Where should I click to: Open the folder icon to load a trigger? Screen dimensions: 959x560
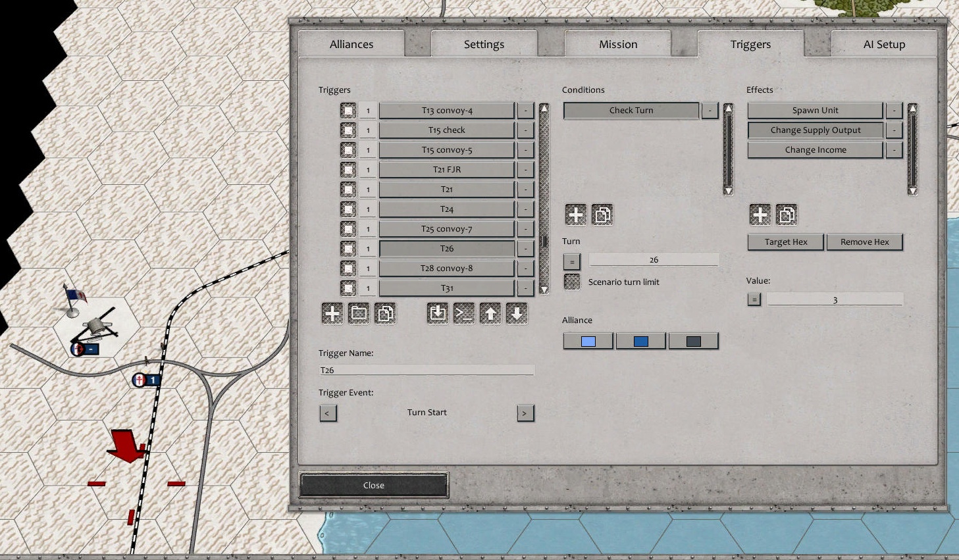(x=359, y=313)
